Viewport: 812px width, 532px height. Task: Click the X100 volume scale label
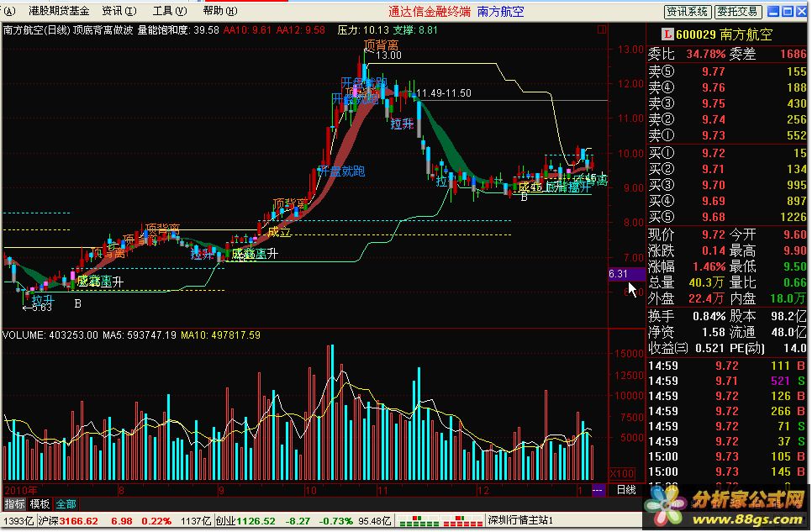[621, 473]
